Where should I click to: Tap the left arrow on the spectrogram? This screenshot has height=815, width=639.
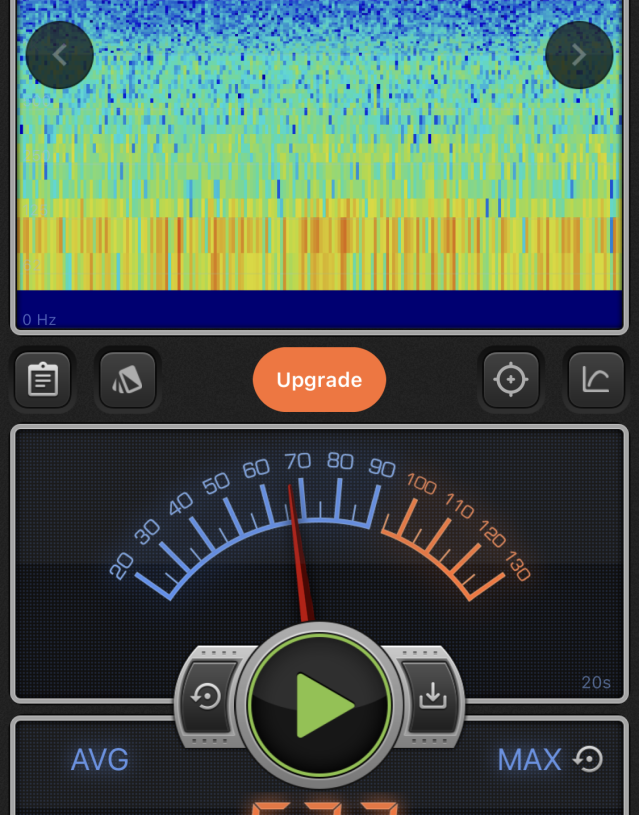coord(60,55)
